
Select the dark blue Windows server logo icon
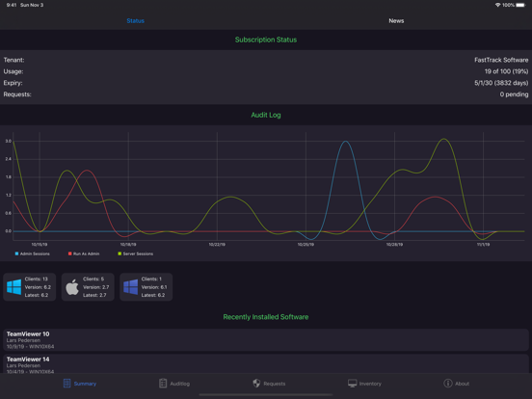131,287
